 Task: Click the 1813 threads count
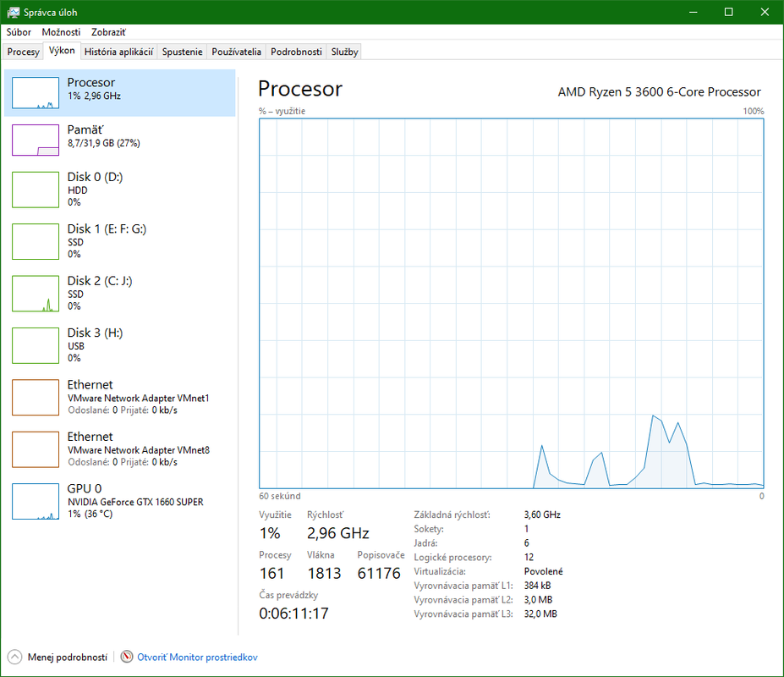pos(324,574)
